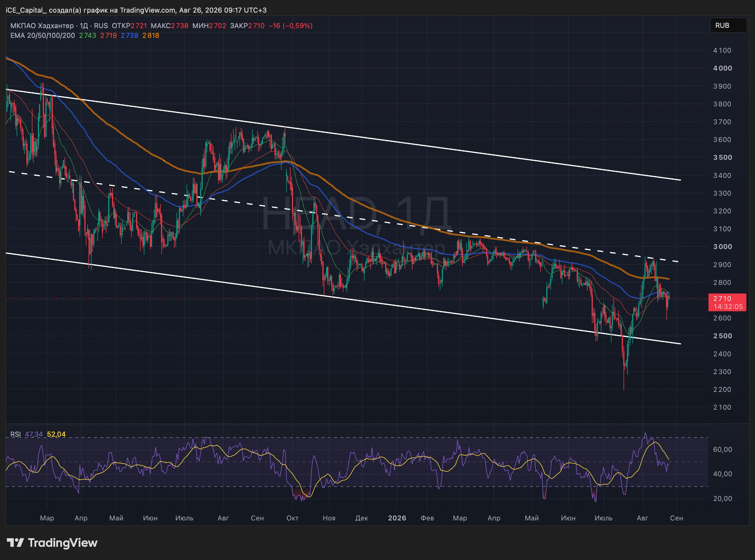Click the 20,00 RSI scale label
The width and height of the screenshot is (755, 560).
pos(723,499)
